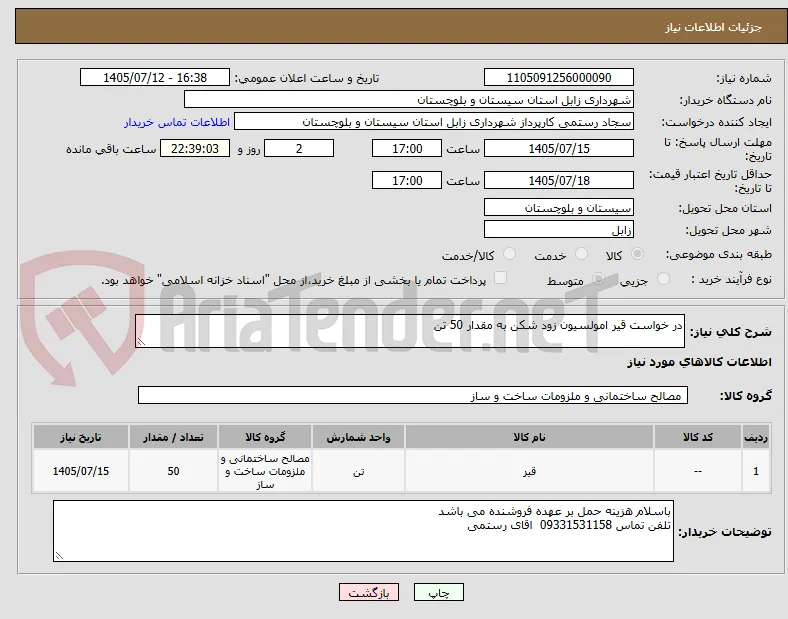Click the item code cell showing --
788x619 pixels.
698,471
